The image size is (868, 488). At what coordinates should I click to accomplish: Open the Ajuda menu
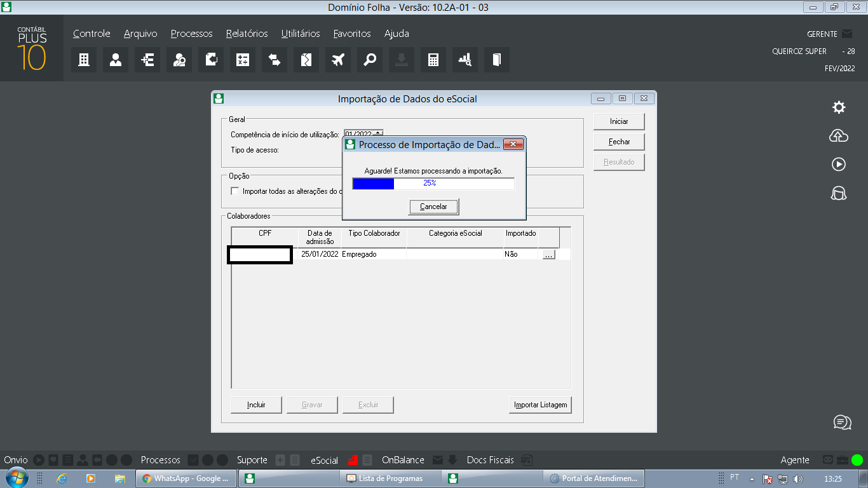click(x=397, y=34)
